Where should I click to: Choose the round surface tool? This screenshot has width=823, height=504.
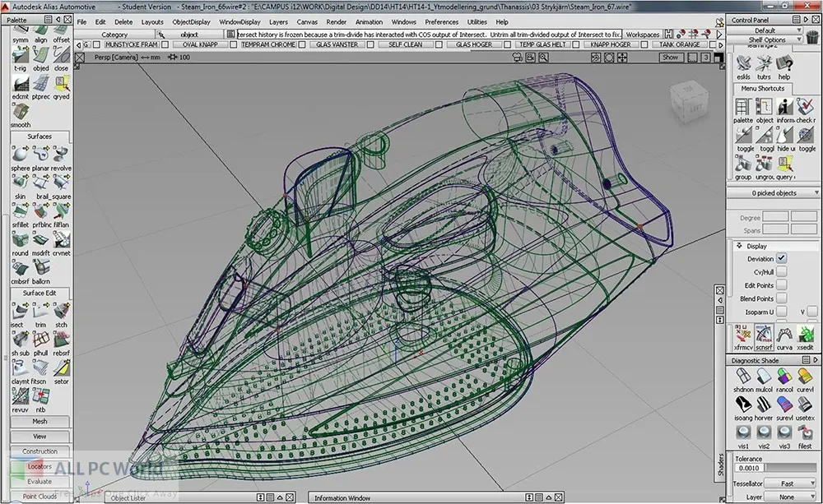(20, 241)
